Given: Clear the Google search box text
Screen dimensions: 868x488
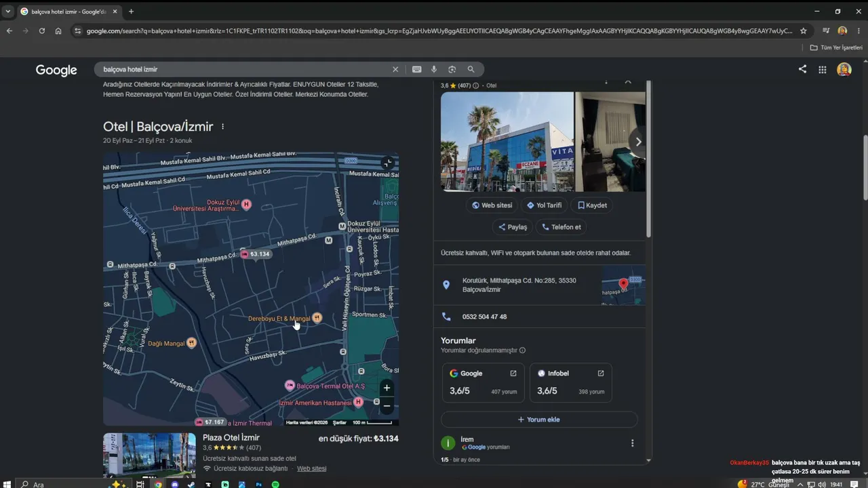Looking at the screenshot, I should click(395, 69).
